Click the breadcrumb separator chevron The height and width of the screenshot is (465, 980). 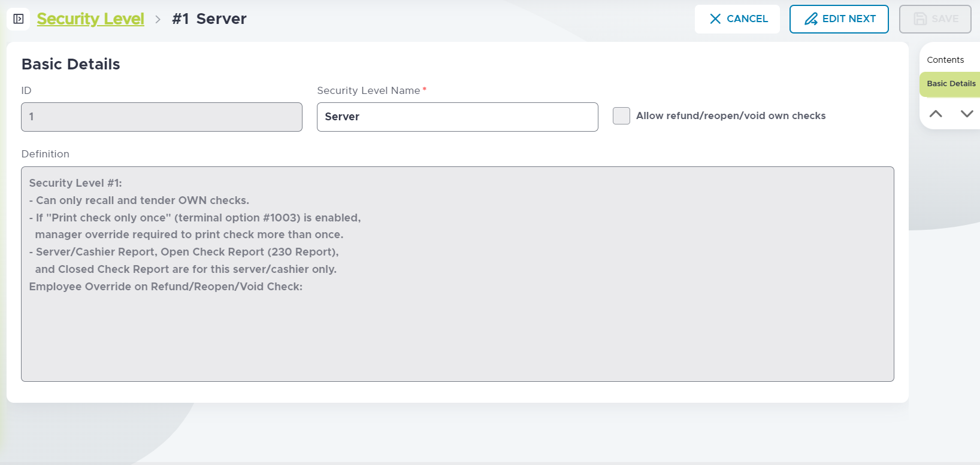(x=158, y=19)
